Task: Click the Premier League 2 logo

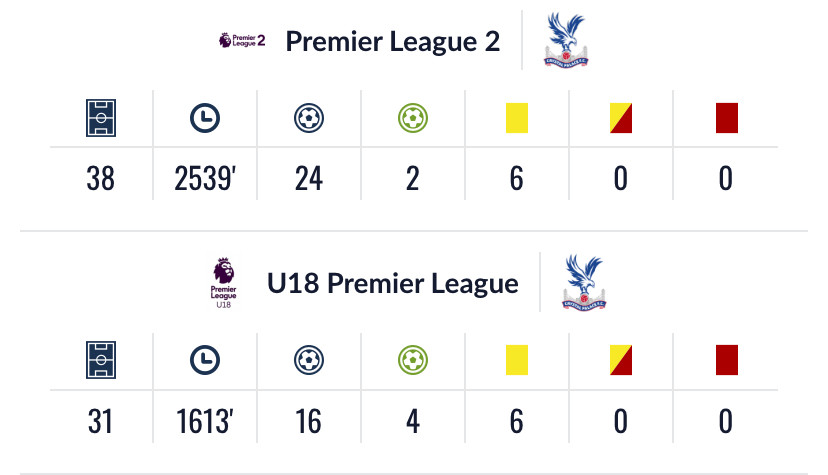Action: coord(241,41)
